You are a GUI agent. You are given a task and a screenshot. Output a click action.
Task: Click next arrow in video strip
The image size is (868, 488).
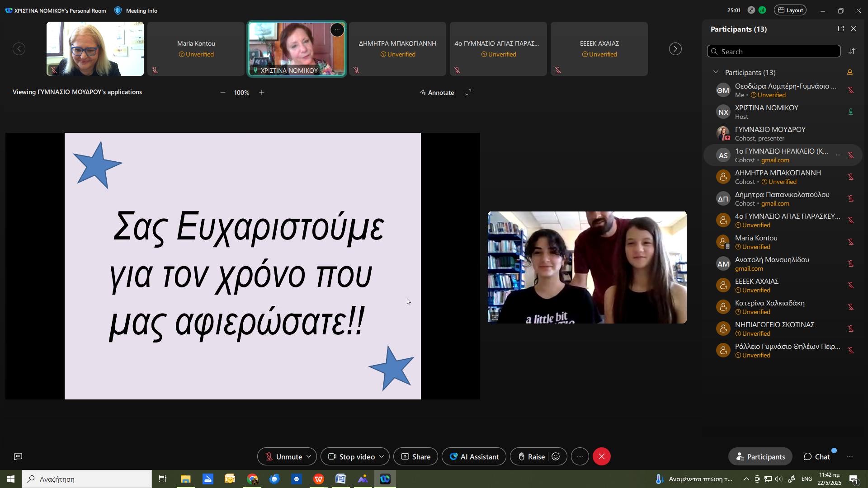pos(675,49)
